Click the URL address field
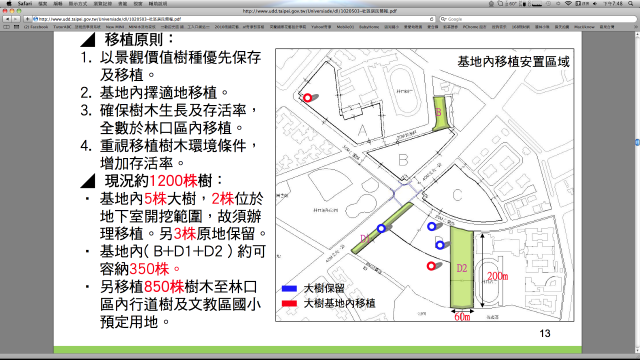Viewport: 640px width, 360px height. pos(233,19)
